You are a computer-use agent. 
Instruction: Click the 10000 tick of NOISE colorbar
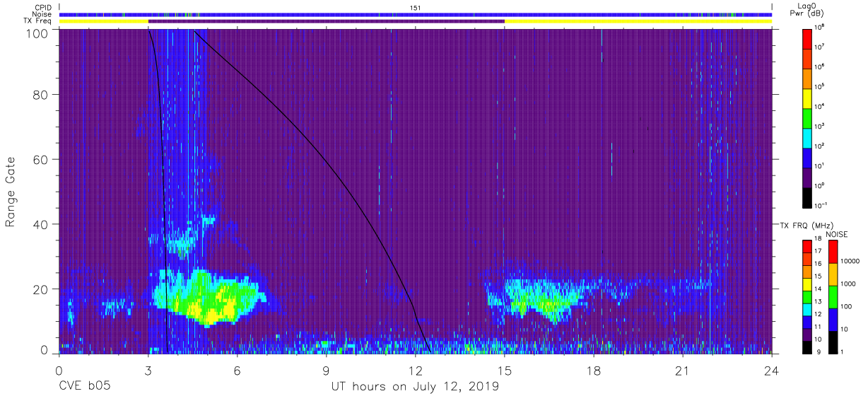[850, 261]
